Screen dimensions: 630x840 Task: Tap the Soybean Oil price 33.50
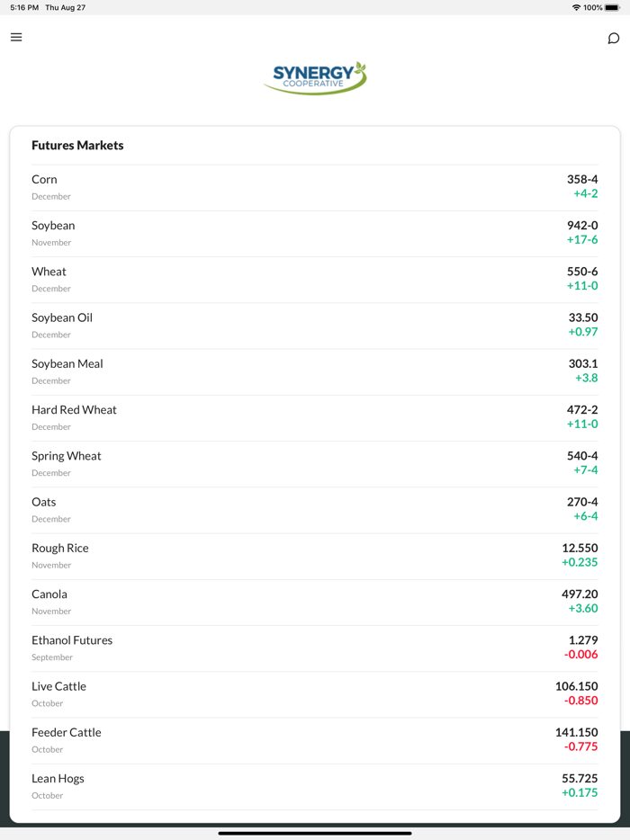pos(583,317)
